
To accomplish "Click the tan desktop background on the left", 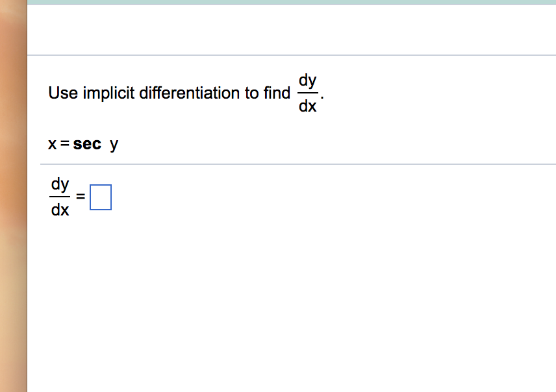I will [x=12, y=195].
